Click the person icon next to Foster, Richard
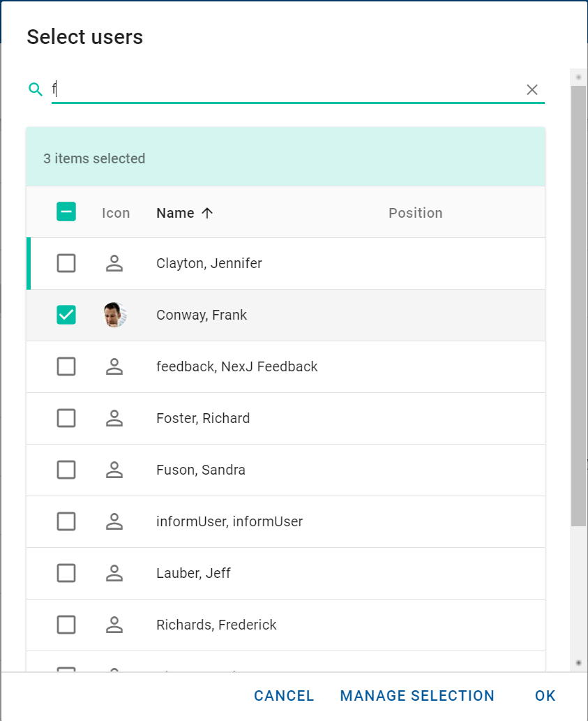This screenshot has width=588, height=721. click(x=114, y=418)
